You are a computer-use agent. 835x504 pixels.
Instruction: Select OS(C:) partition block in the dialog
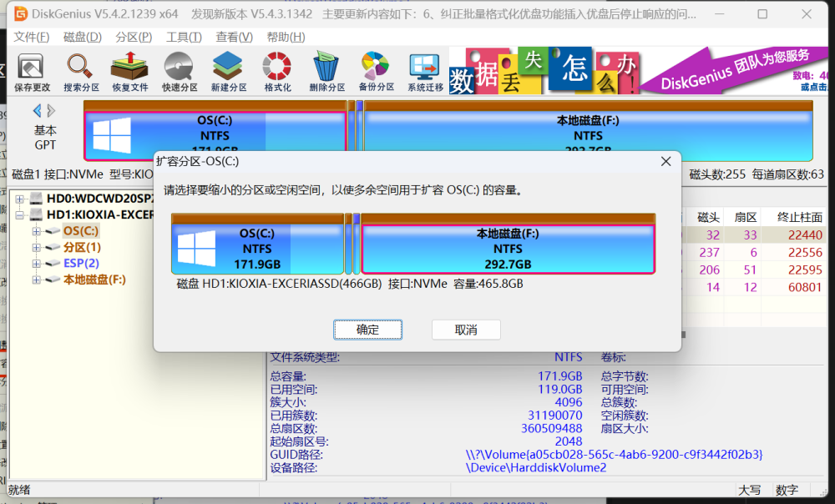pyautogui.click(x=258, y=244)
